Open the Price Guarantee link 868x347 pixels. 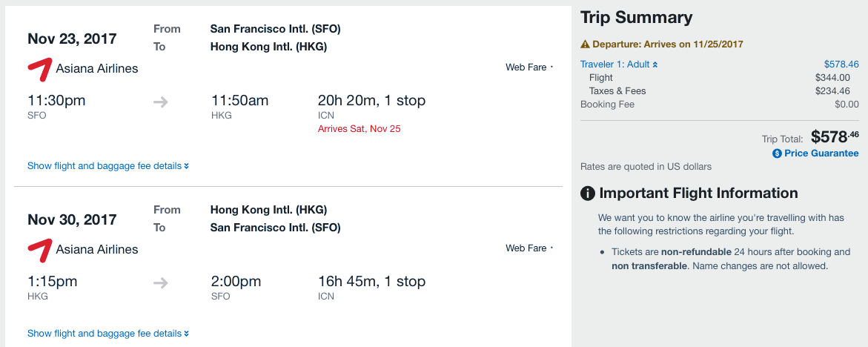821,153
